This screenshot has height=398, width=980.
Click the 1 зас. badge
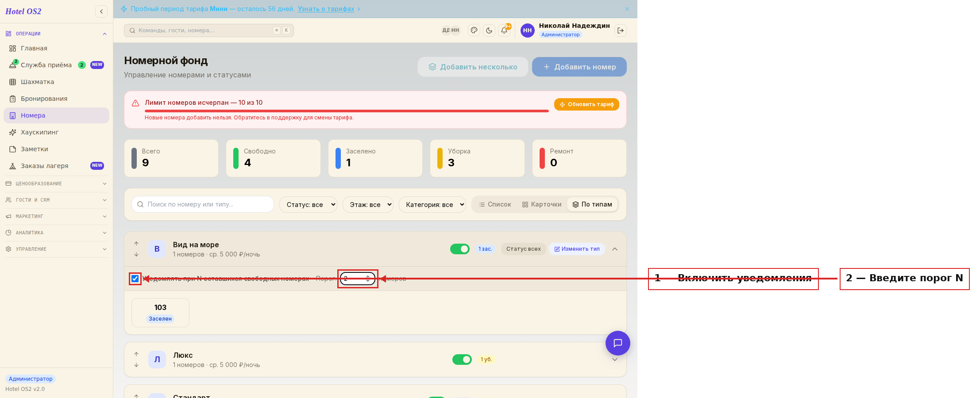coord(485,249)
